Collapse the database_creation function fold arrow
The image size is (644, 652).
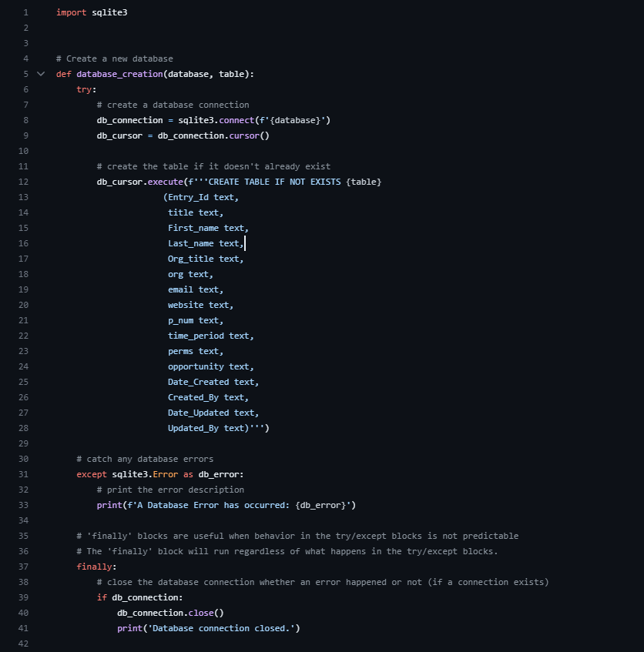click(41, 74)
